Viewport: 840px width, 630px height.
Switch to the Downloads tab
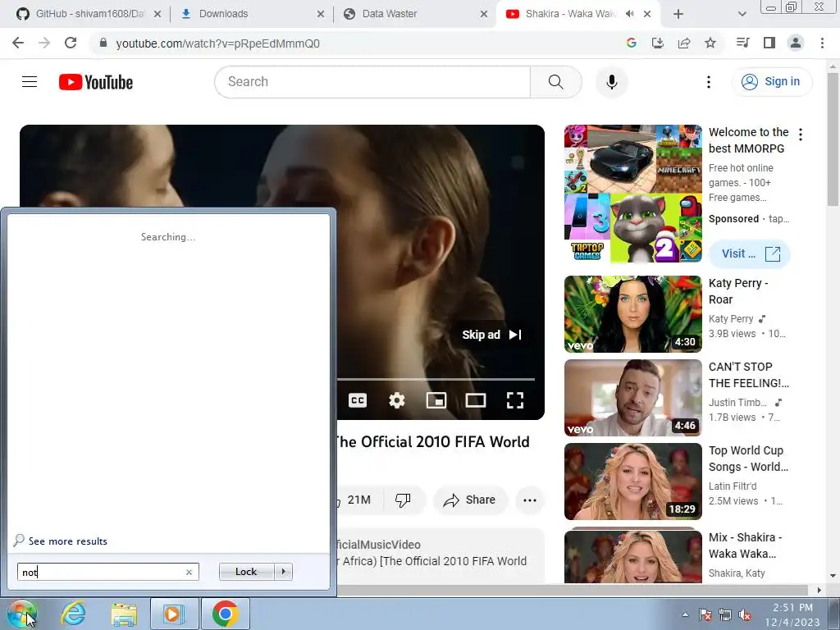(x=253, y=14)
